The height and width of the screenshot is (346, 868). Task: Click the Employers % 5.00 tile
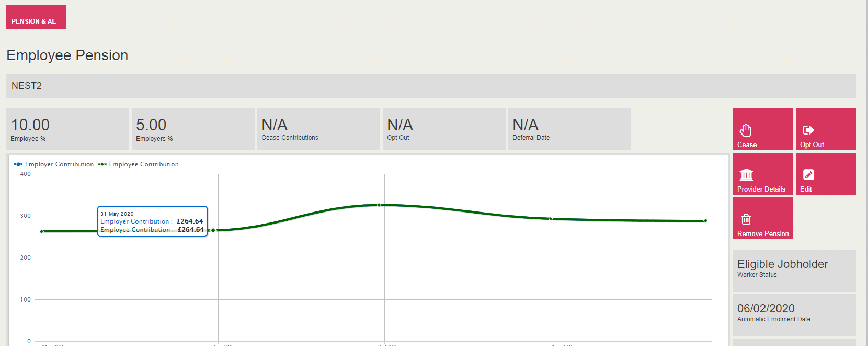click(x=193, y=129)
